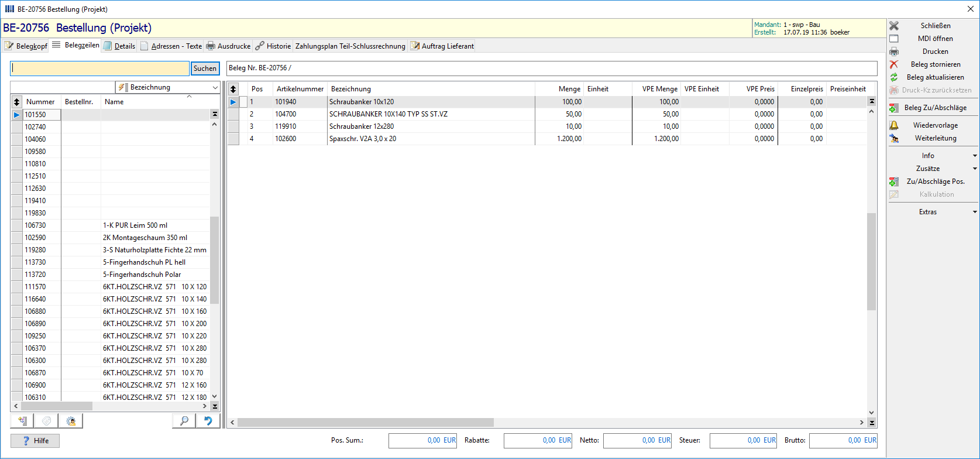This screenshot has height=459, width=980.
Task: Click the insert-position list icon under article list
Action: [22, 421]
